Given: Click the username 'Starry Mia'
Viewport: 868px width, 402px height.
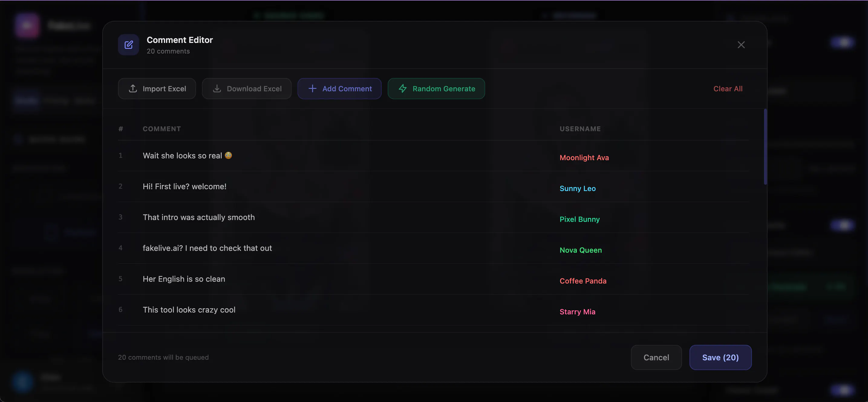Looking at the screenshot, I should pyautogui.click(x=577, y=312).
